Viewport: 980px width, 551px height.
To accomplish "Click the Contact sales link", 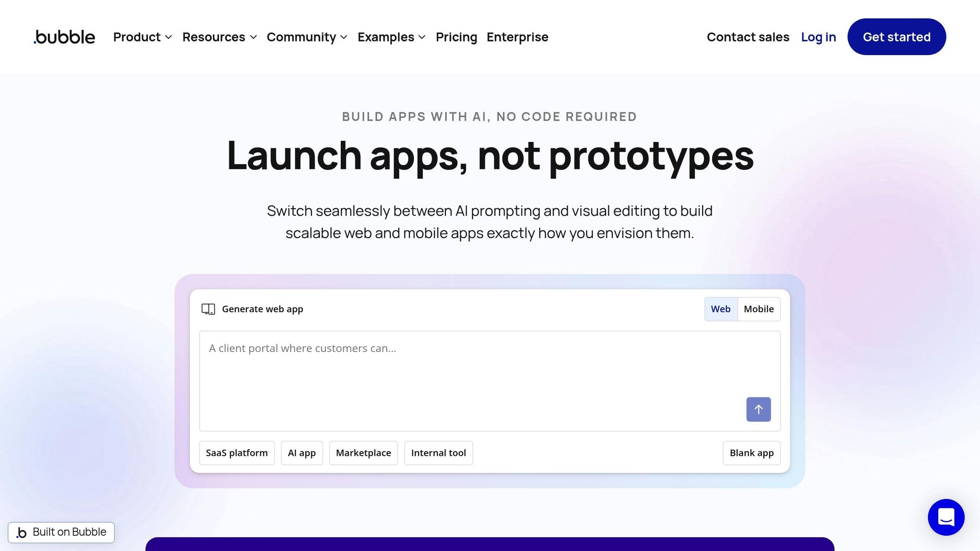I will [x=747, y=37].
